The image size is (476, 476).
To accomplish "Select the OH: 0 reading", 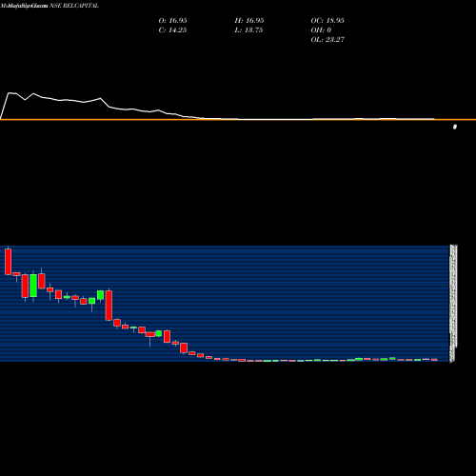I will pos(321,30).
